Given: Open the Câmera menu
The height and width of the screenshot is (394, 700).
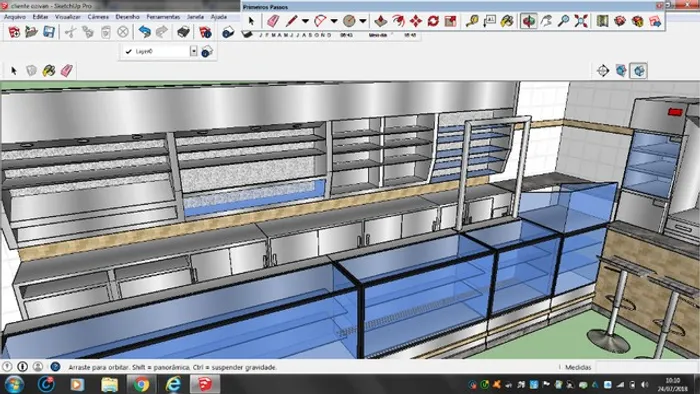Looking at the screenshot, I should click(98, 17).
